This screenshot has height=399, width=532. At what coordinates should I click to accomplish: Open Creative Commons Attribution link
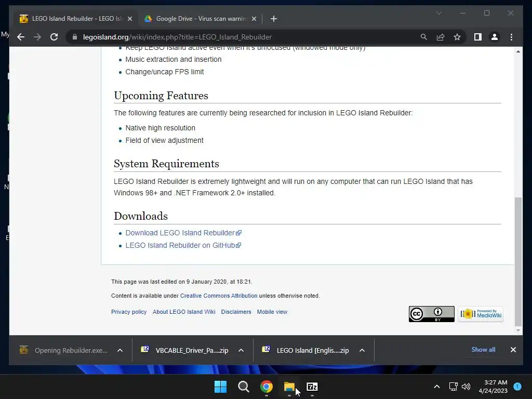[x=219, y=296]
